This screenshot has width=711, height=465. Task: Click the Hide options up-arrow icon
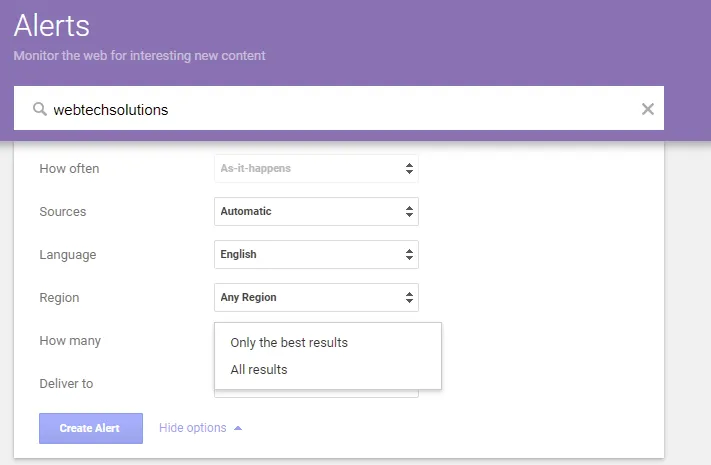pyautogui.click(x=238, y=428)
